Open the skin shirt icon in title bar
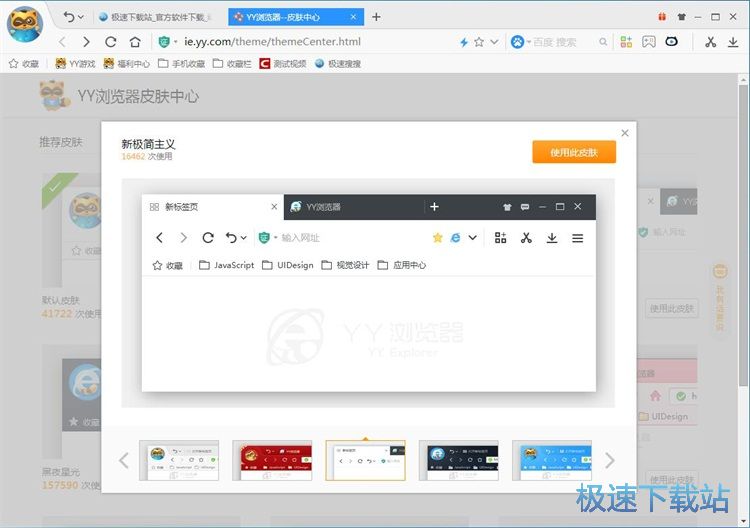750x528 pixels. pos(682,17)
